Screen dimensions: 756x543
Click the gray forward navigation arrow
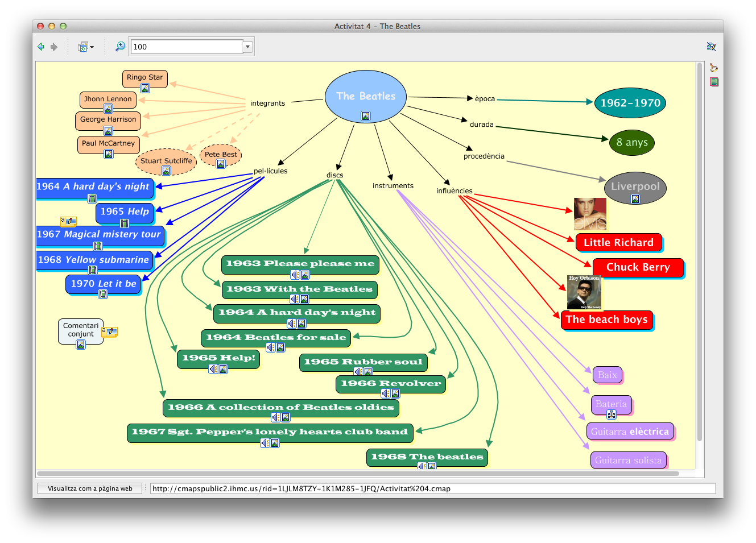click(54, 47)
